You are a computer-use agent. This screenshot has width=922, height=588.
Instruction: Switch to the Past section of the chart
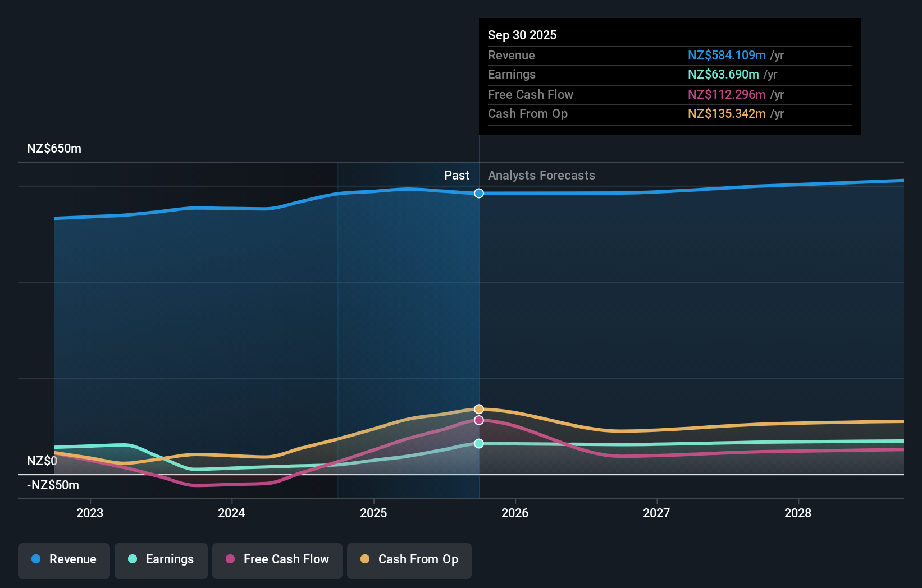(x=457, y=176)
